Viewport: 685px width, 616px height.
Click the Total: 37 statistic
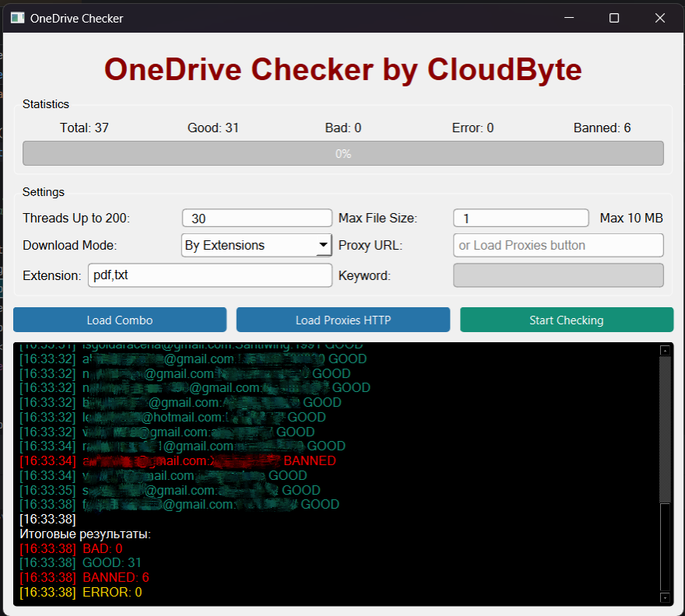coord(84,128)
